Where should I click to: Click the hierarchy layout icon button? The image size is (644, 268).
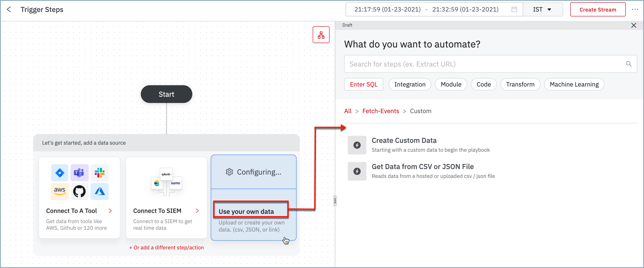point(321,35)
